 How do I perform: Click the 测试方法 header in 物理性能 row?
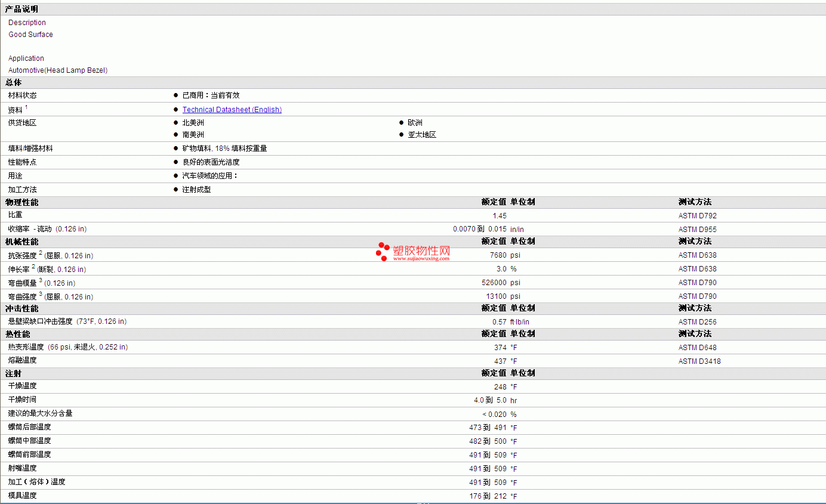[x=695, y=202]
